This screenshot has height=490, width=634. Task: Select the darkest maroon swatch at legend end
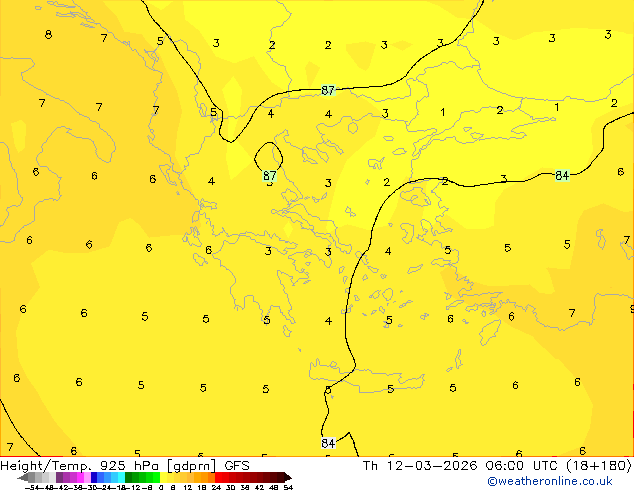click(x=287, y=477)
